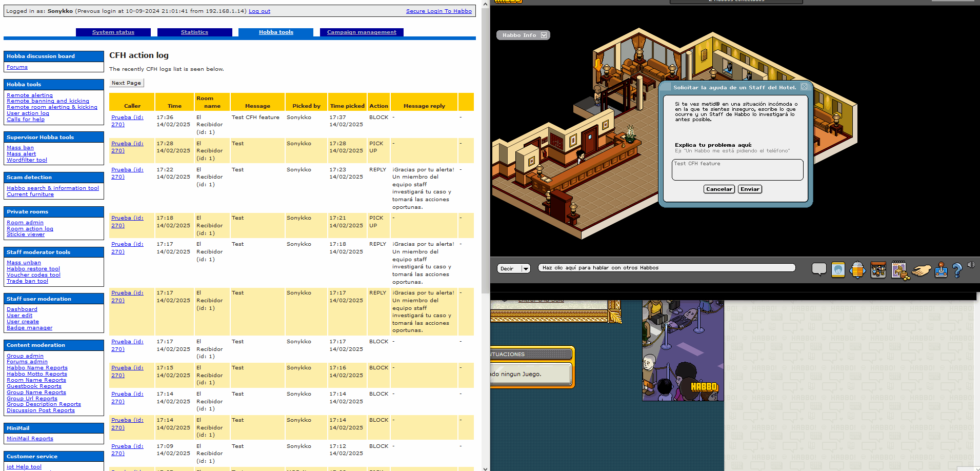The height and width of the screenshot is (471, 980).
Task: Open the Habbo chat bubble console icon
Action: pyautogui.click(x=819, y=269)
